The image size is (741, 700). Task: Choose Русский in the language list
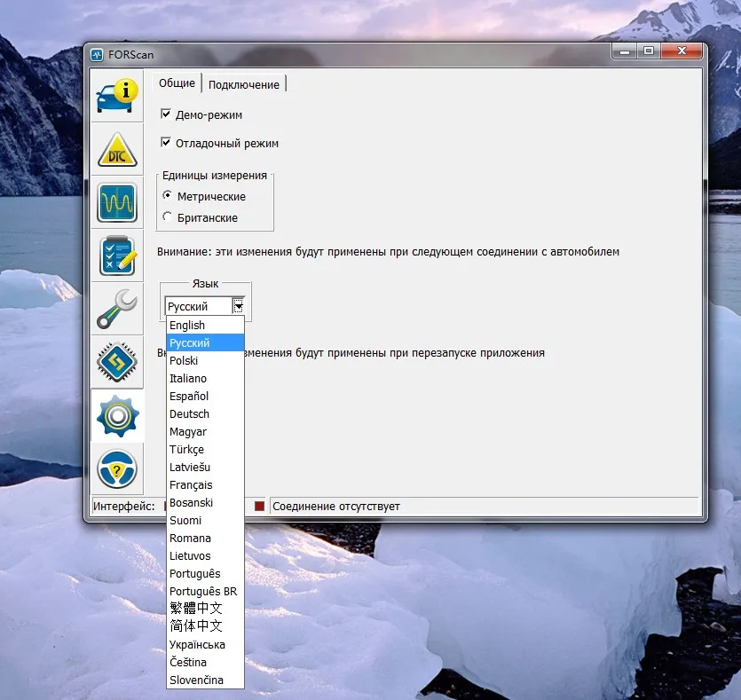coord(205,343)
